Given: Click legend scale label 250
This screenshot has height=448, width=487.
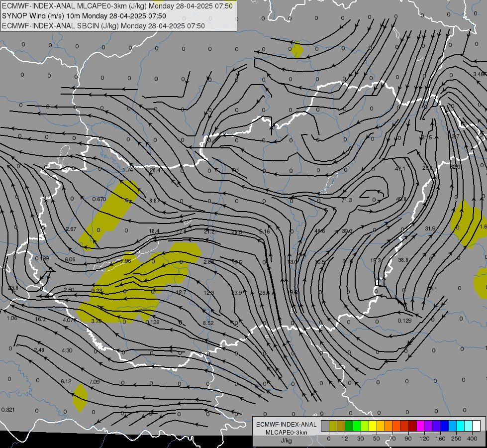Looking at the screenshot, I should (x=456, y=439).
